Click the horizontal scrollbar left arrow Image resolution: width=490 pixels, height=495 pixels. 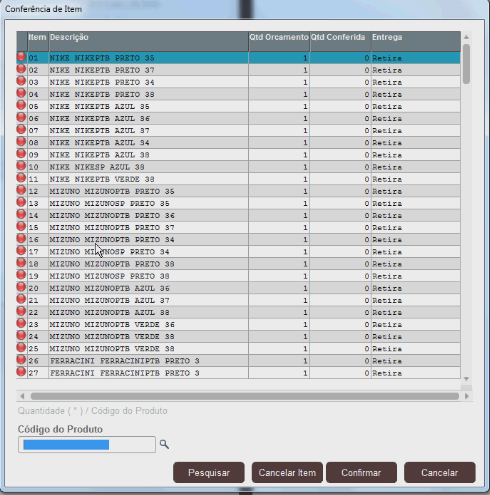[22, 396]
